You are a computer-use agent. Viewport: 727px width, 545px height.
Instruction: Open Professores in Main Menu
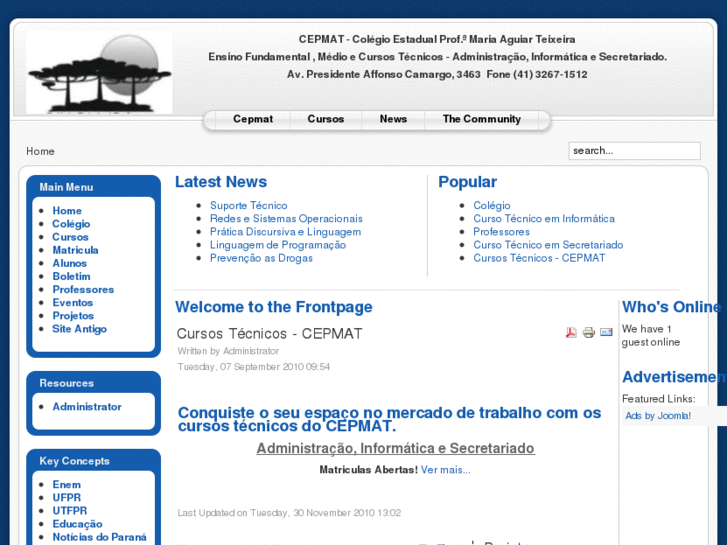coord(83,289)
